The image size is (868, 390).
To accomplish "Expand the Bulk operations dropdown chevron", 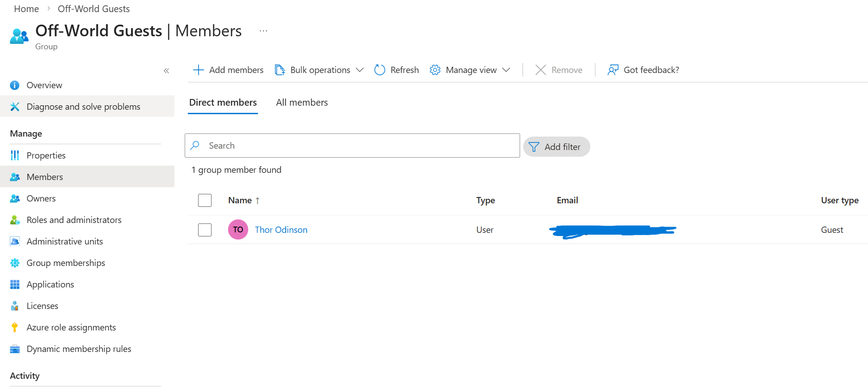I will (x=360, y=70).
